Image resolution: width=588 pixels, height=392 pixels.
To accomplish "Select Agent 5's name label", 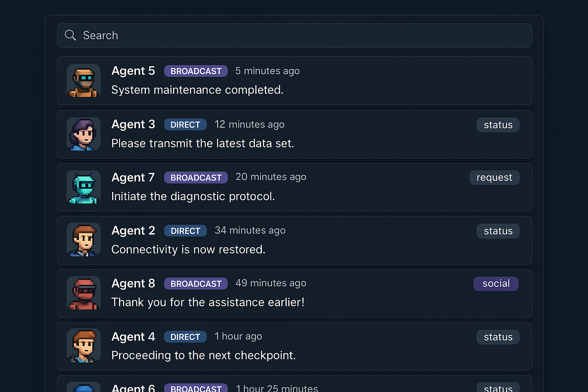I will 133,71.
